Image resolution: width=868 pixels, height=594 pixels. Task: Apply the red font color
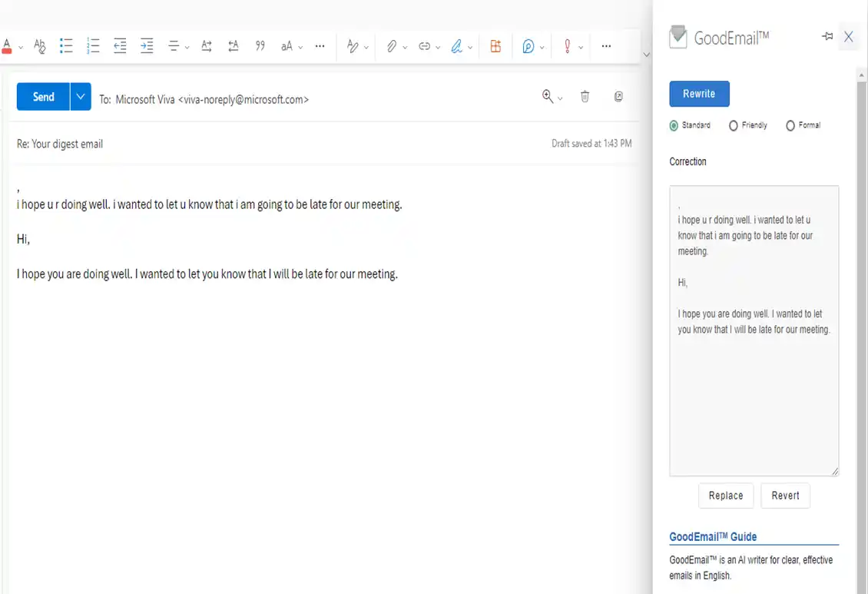(x=7, y=47)
